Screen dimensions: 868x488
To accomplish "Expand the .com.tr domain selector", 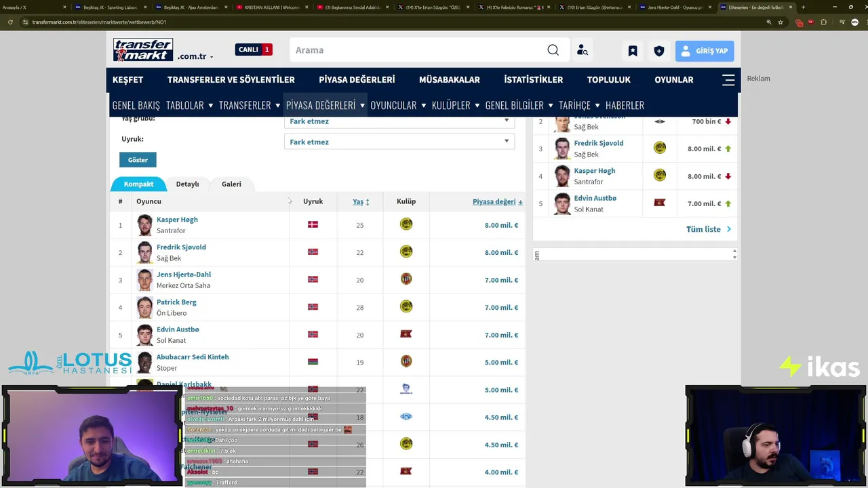I will pyautogui.click(x=195, y=57).
